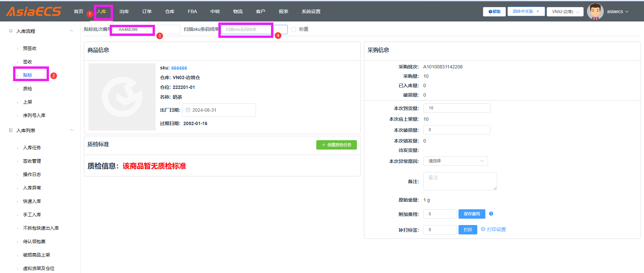Image resolution: width=644 pixels, height=273 pixels.
Task: Select 签收管理 in the sidebar
Action: point(32,161)
